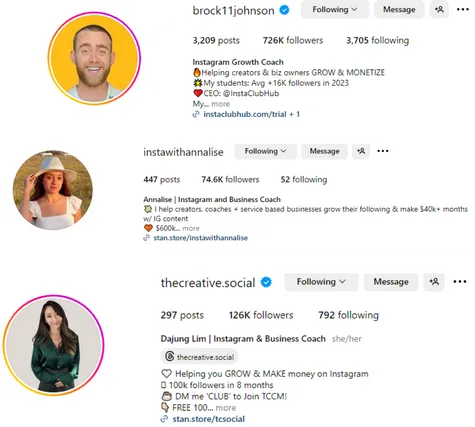
Task: Open the instaclubhub.com/trial link
Action: (246, 114)
